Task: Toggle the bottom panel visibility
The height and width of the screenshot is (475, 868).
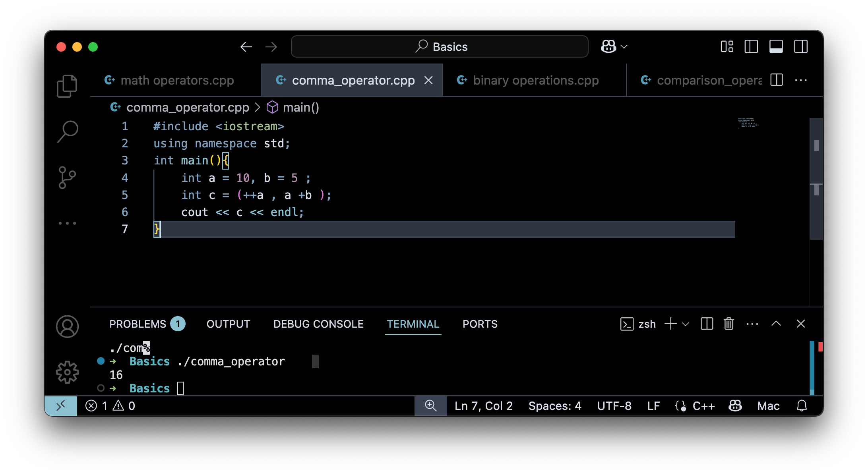Action: 776,46
